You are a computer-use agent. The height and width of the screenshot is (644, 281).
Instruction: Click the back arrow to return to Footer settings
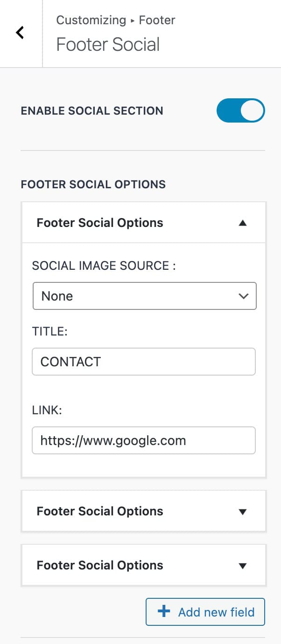coord(19,32)
